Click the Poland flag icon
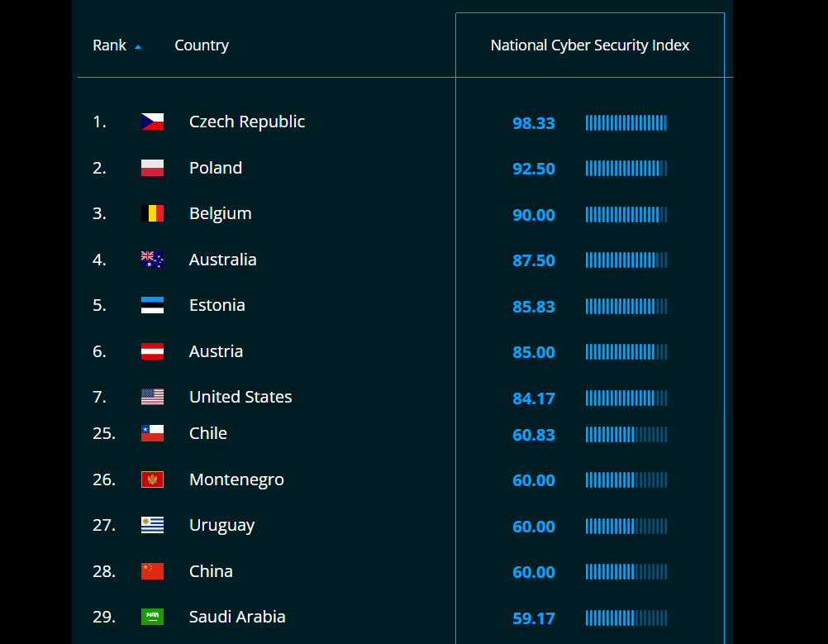The width and height of the screenshot is (828, 644). click(152, 168)
